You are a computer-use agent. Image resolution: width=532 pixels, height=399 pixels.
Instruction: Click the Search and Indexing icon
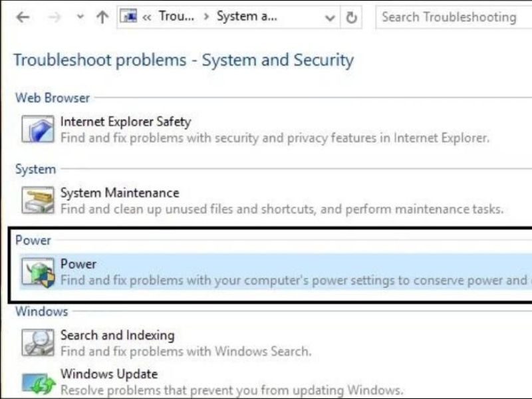tap(37, 342)
